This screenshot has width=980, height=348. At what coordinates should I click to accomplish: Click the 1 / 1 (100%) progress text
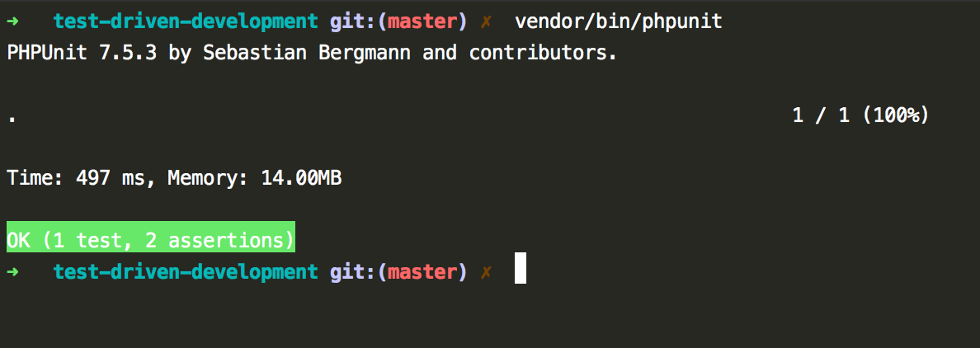[860, 115]
